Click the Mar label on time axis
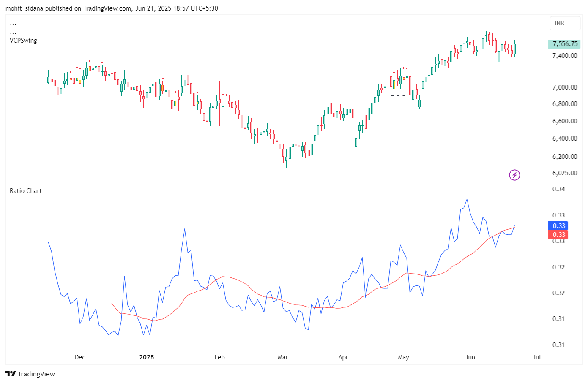588x383 pixels. pyautogui.click(x=283, y=357)
